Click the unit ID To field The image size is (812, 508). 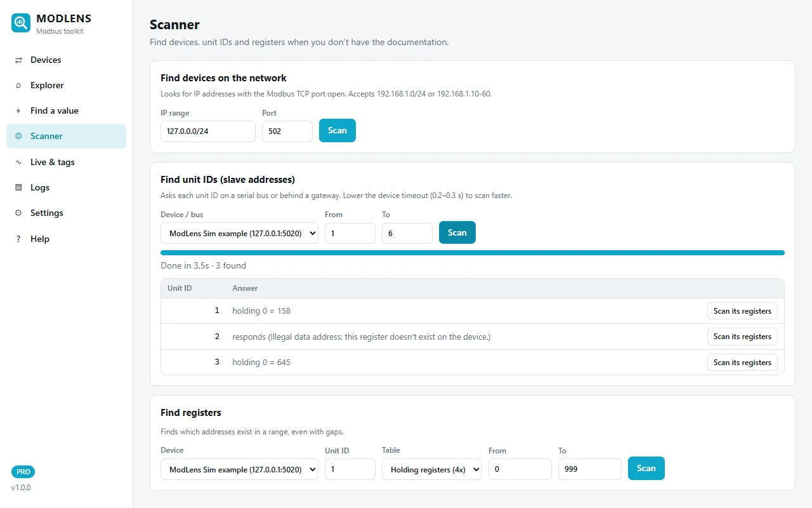(x=407, y=233)
